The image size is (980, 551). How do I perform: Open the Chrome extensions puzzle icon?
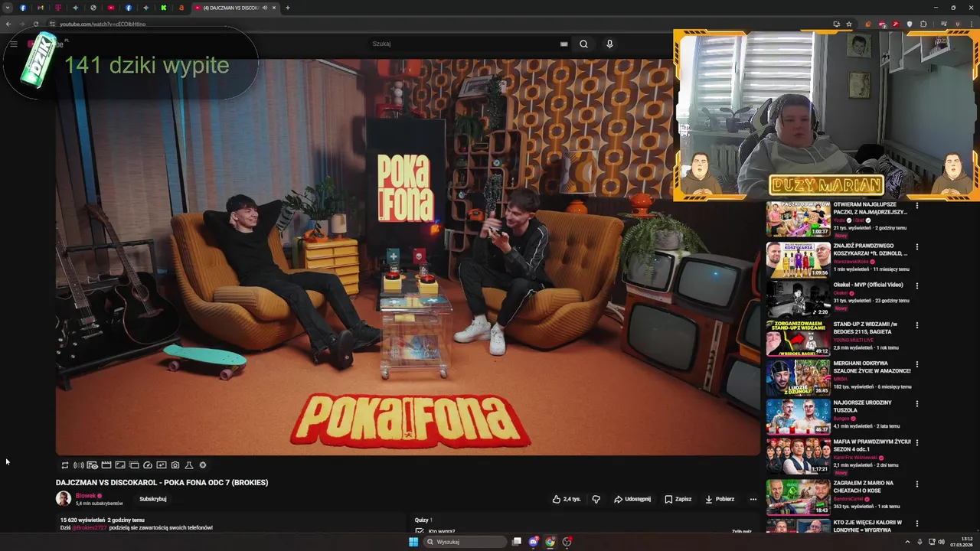coord(923,24)
